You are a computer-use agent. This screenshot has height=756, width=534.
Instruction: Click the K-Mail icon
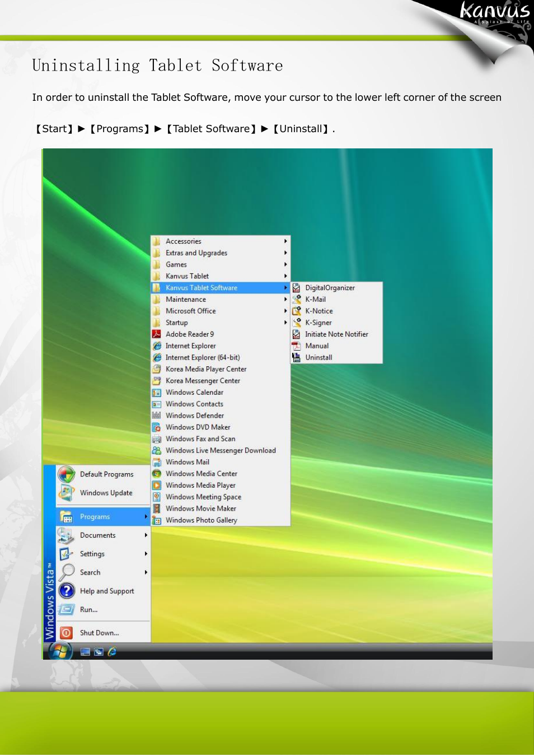pos(297,300)
